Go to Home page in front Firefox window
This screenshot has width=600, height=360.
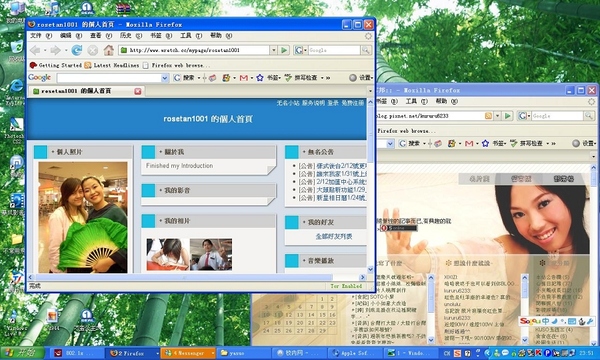(109, 50)
